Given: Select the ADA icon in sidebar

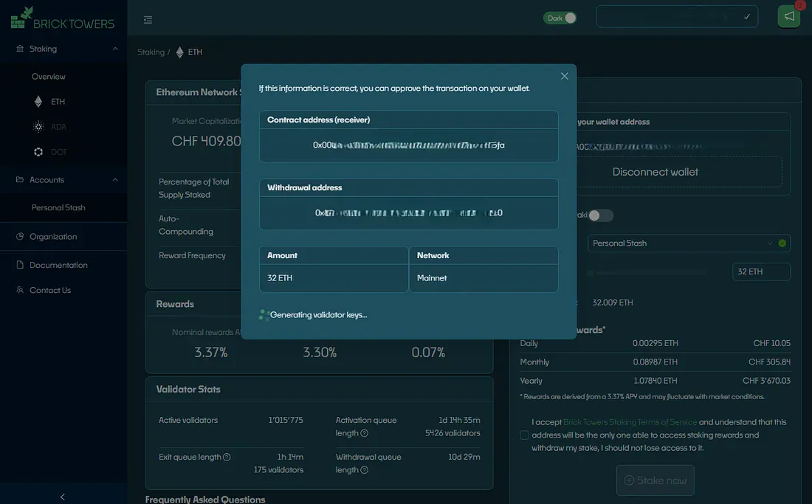Looking at the screenshot, I should coord(38,127).
